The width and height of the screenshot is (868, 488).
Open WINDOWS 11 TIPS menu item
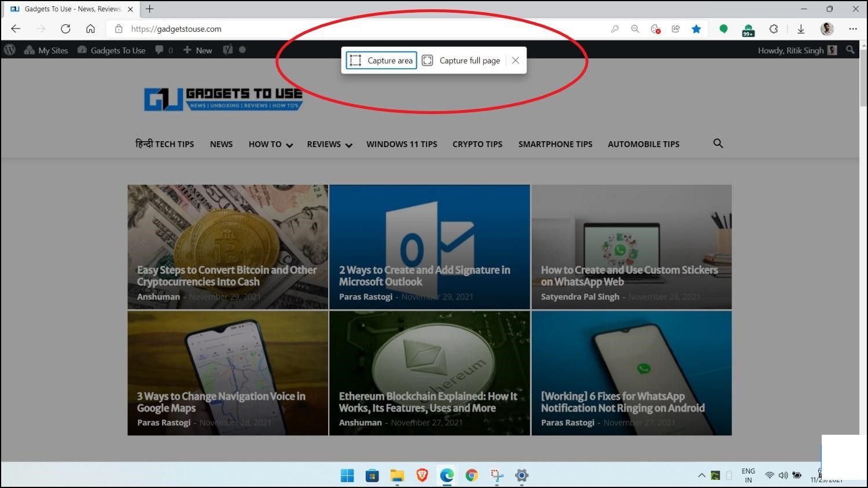(402, 144)
